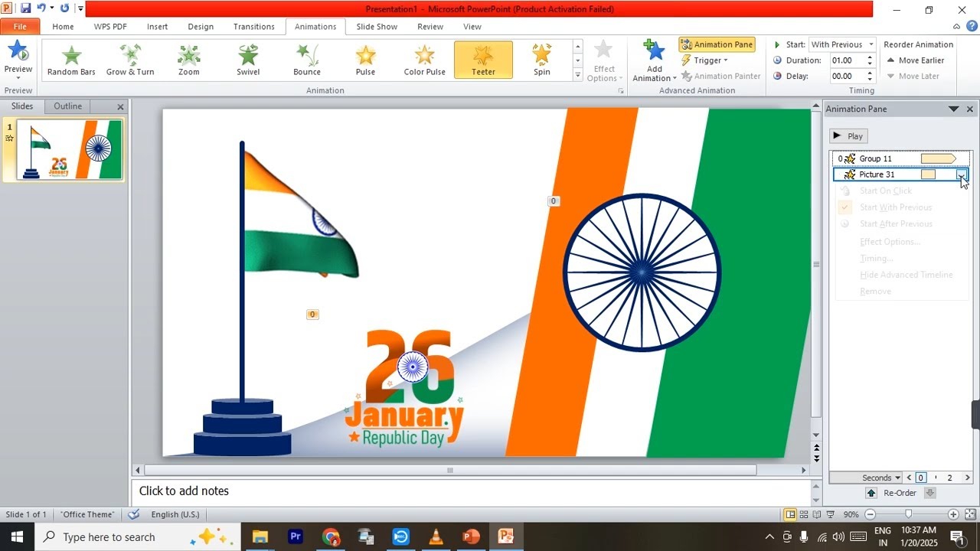980x551 pixels.
Task: Increase the Delay value with up stepper
Action: click(x=871, y=73)
